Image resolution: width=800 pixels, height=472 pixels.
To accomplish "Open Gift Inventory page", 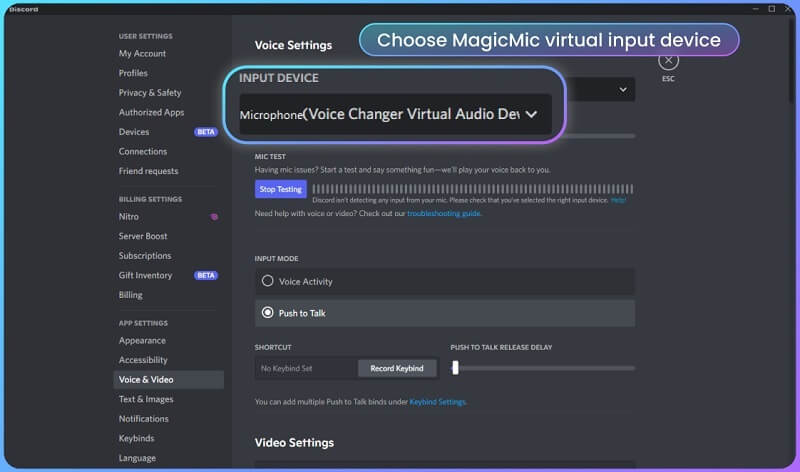I will (x=145, y=276).
